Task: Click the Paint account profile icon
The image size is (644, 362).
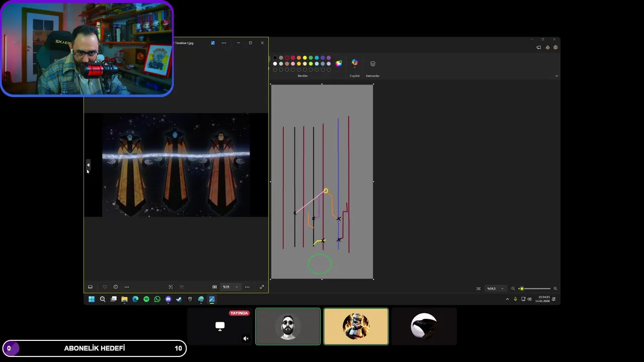Action: tap(547, 47)
